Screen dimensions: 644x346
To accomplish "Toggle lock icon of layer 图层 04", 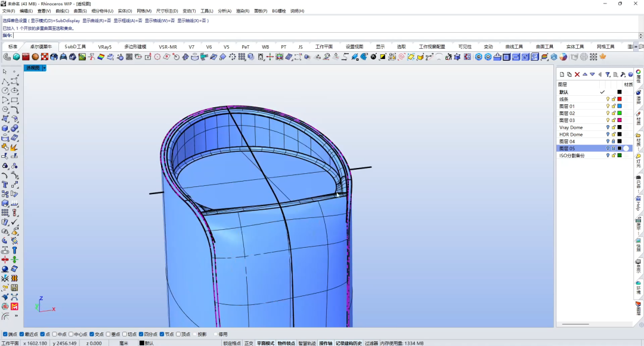I will click(614, 141).
